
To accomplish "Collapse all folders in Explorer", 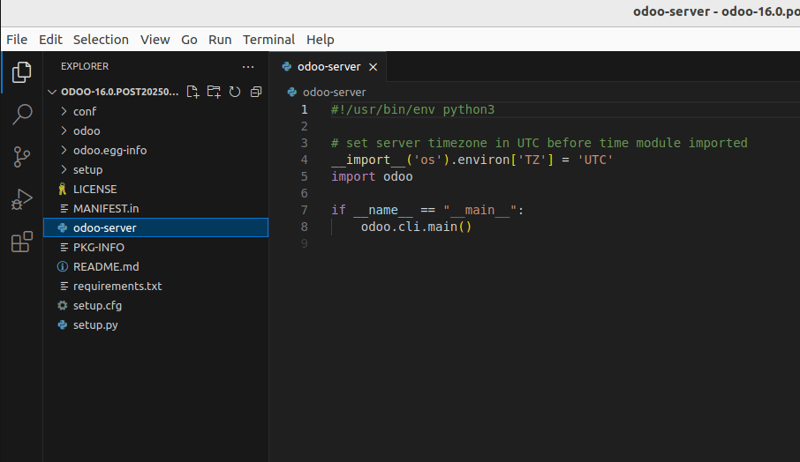I will point(256,92).
